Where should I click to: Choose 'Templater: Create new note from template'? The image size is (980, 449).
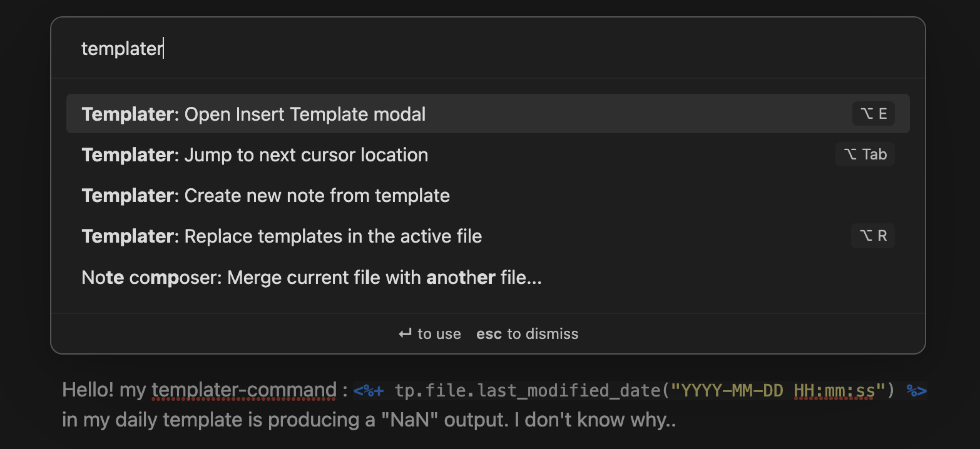[x=265, y=195]
